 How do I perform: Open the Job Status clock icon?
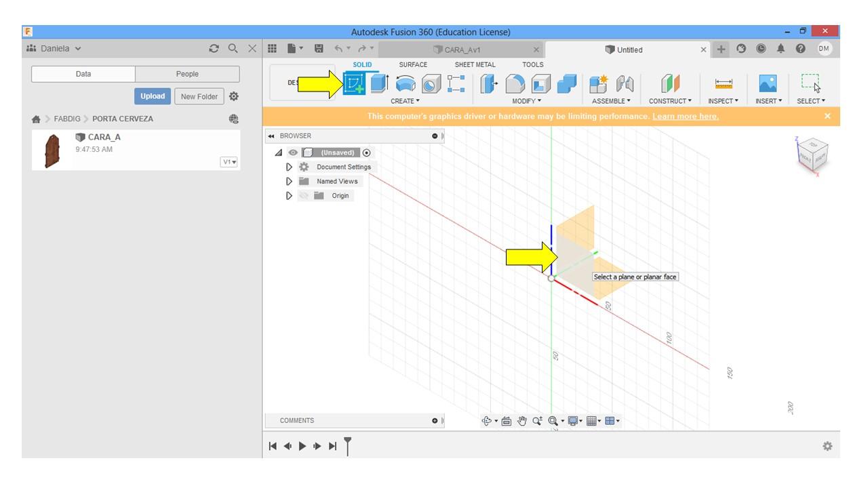click(x=761, y=49)
